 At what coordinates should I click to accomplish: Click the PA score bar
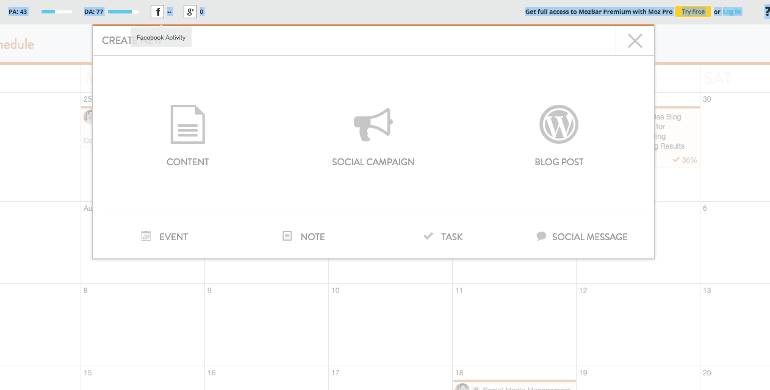point(56,12)
